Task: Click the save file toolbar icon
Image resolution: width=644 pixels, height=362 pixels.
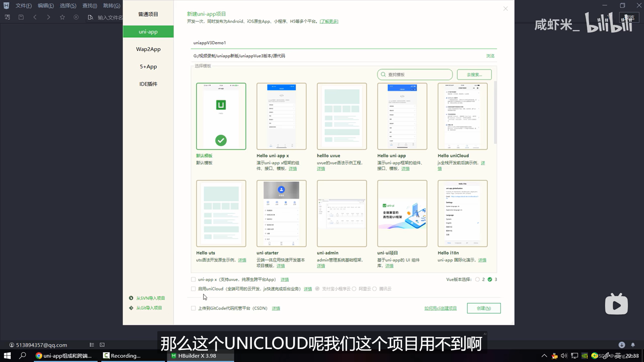Action: [x=21, y=17]
